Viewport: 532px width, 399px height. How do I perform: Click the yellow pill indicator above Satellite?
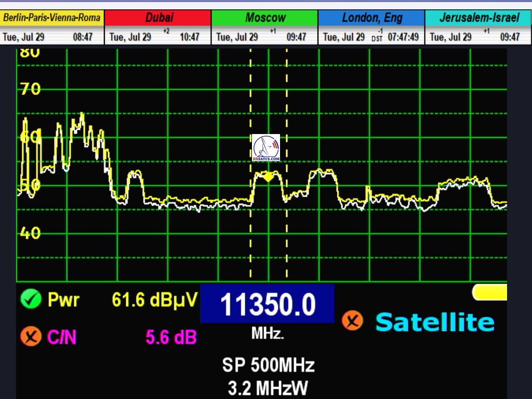[x=490, y=292]
